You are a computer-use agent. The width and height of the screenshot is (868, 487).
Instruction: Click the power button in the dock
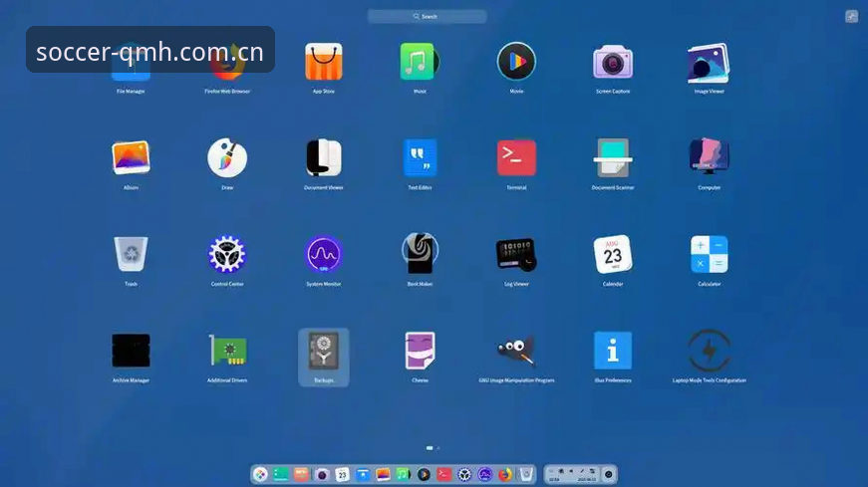tap(608, 474)
